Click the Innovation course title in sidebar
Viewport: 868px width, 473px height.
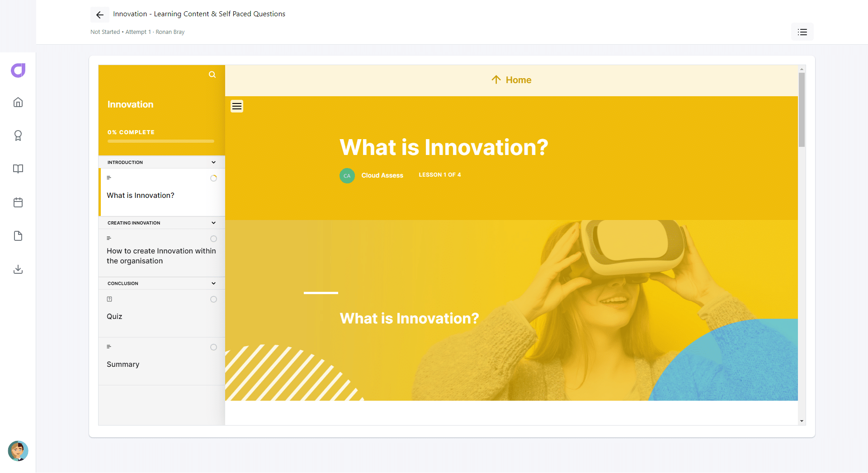coord(130,104)
